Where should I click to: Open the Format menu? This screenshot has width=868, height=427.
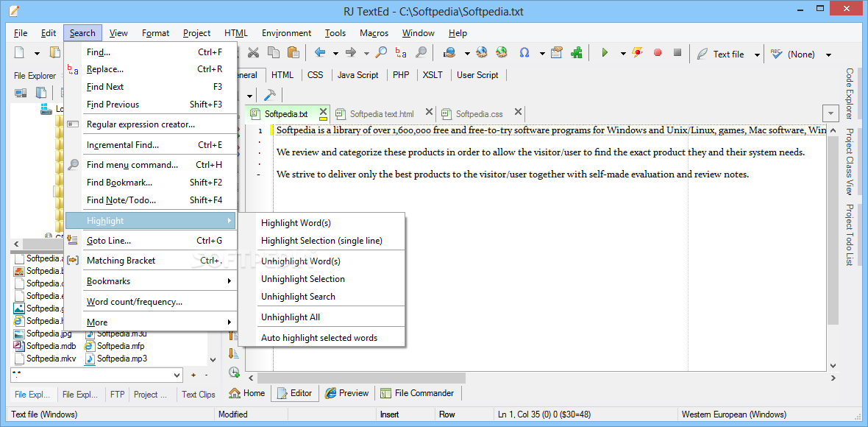click(x=155, y=33)
